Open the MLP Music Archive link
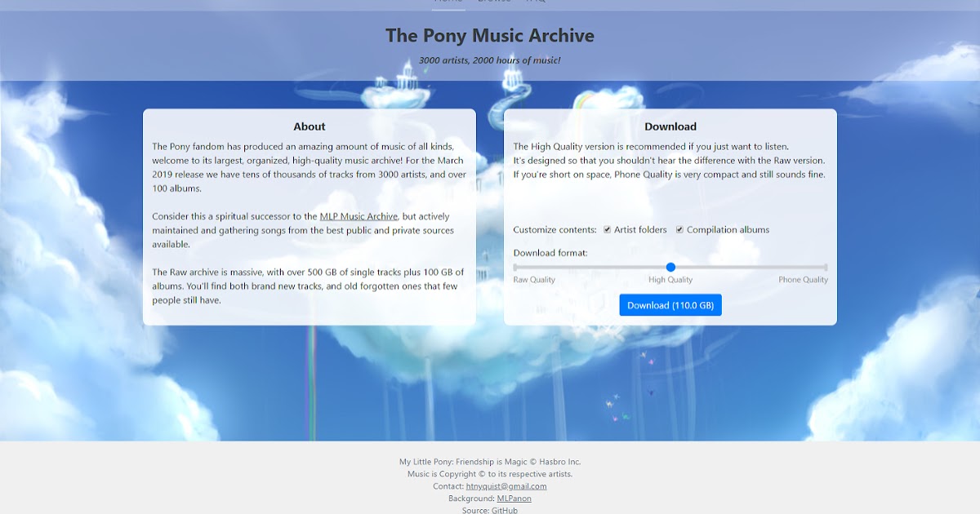The height and width of the screenshot is (514, 980). pos(359,216)
